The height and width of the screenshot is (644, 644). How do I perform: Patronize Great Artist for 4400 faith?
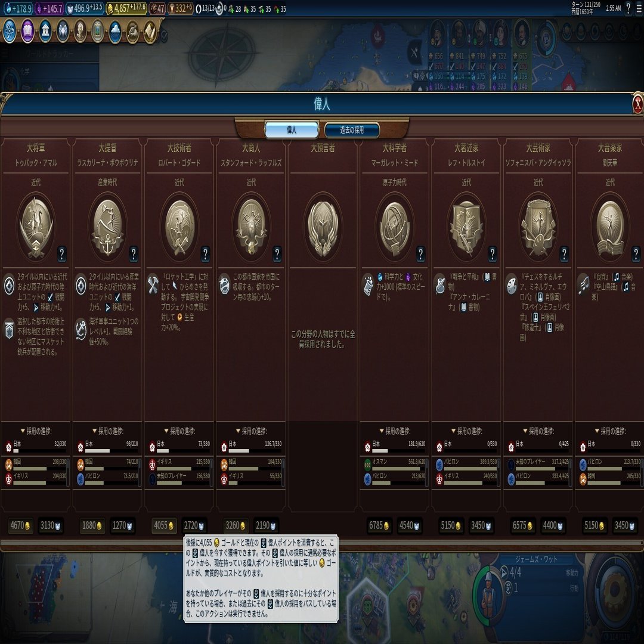tap(553, 525)
